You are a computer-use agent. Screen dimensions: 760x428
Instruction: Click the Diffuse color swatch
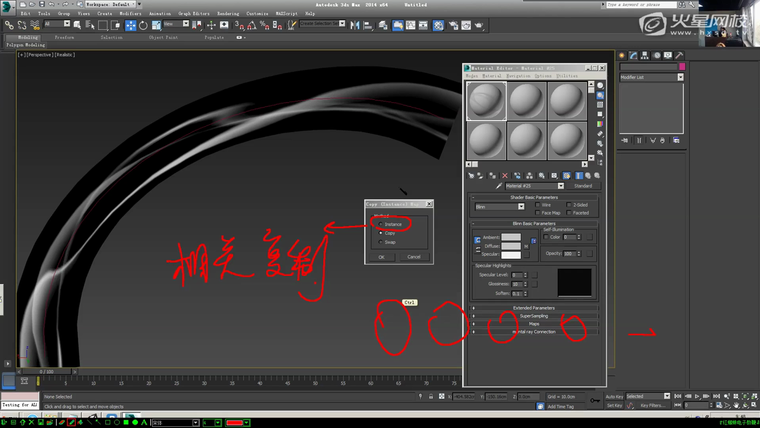[510, 245]
